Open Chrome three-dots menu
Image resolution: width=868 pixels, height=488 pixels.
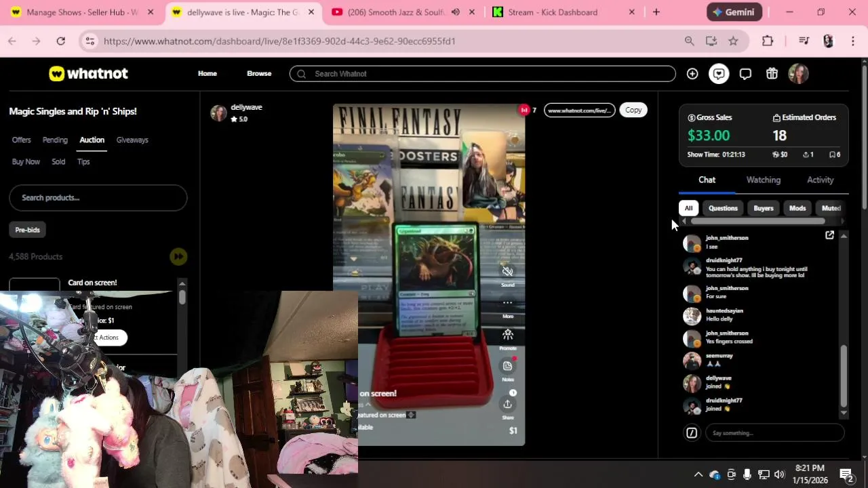coord(852,41)
